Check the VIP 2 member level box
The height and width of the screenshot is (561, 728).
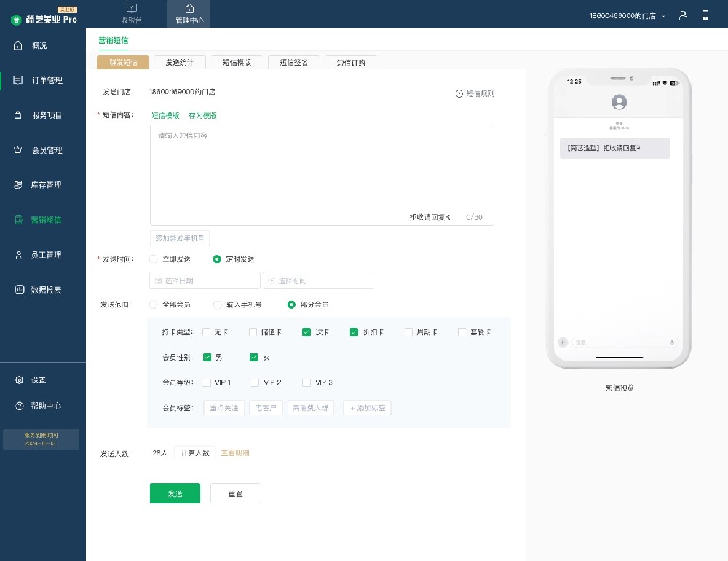pos(254,382)
